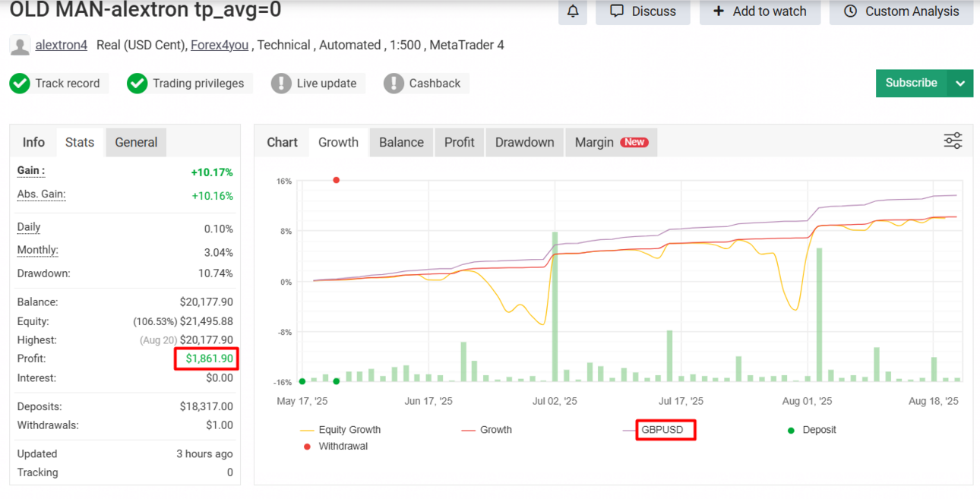Screen dimensions: 980x499
Task: Click the Cashback status badge
Action: tap(426, 84)
